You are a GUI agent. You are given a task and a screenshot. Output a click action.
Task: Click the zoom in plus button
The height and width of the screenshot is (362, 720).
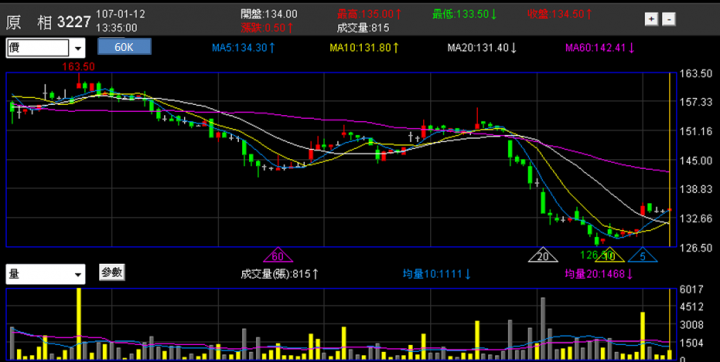coord(652,19)
